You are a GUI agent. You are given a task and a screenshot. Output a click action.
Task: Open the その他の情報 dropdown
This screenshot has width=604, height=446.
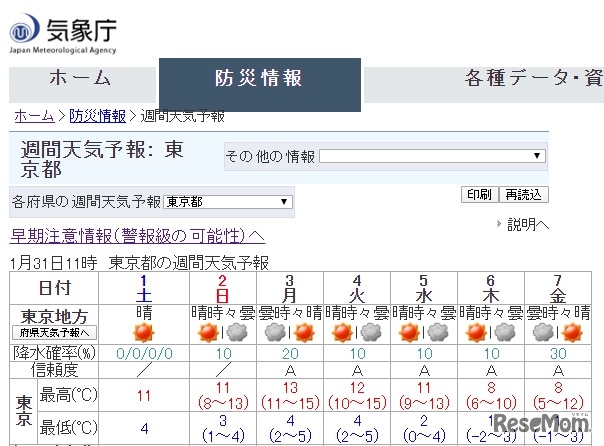(x=432, y=156)
